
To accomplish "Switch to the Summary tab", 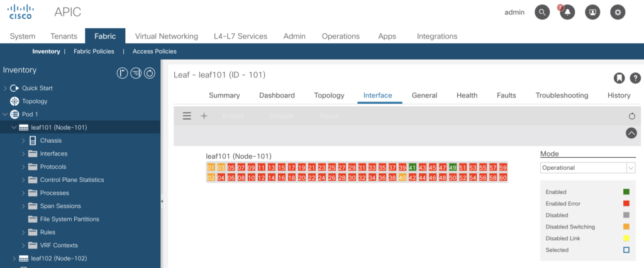I will click(225, 96).
